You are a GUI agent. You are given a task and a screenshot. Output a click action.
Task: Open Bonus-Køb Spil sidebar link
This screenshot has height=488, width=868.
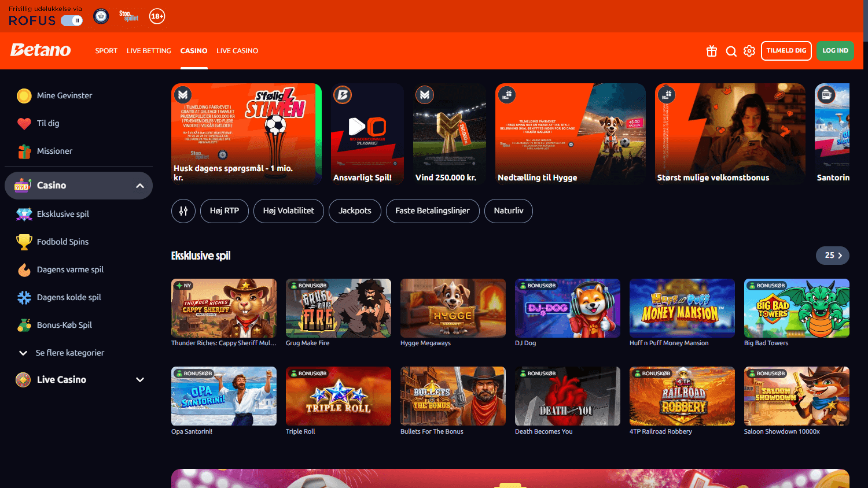pyautogui.click(x=64, y=325)
